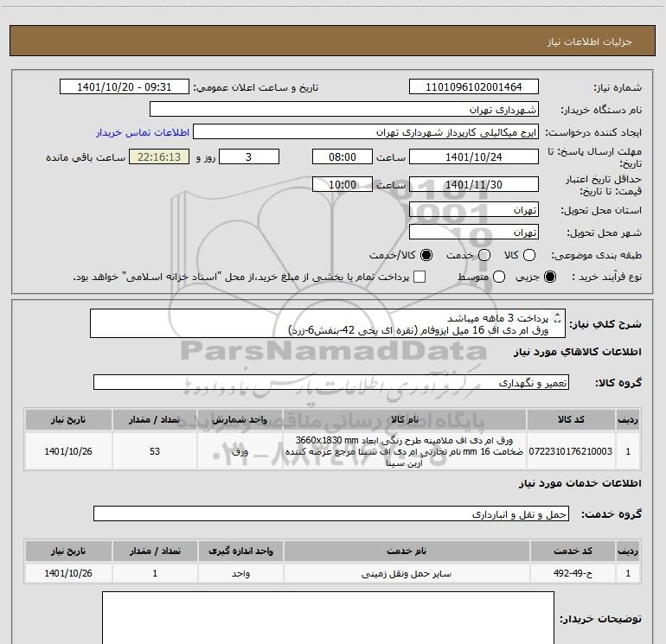
Task: Click the گروه خدمت field حمل و نقل و انبارداری
Action: pyautogui.click(x=331, y=513)
